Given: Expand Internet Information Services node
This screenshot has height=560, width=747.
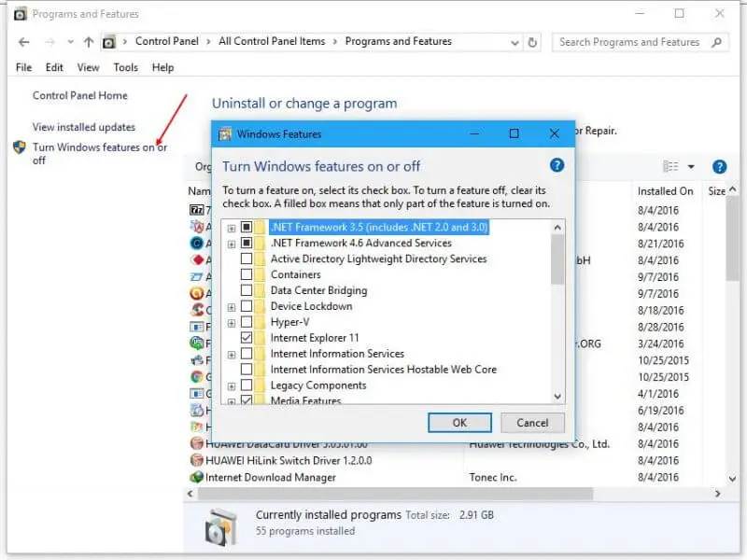Looking at the screenshot, I should click(232, 355).
